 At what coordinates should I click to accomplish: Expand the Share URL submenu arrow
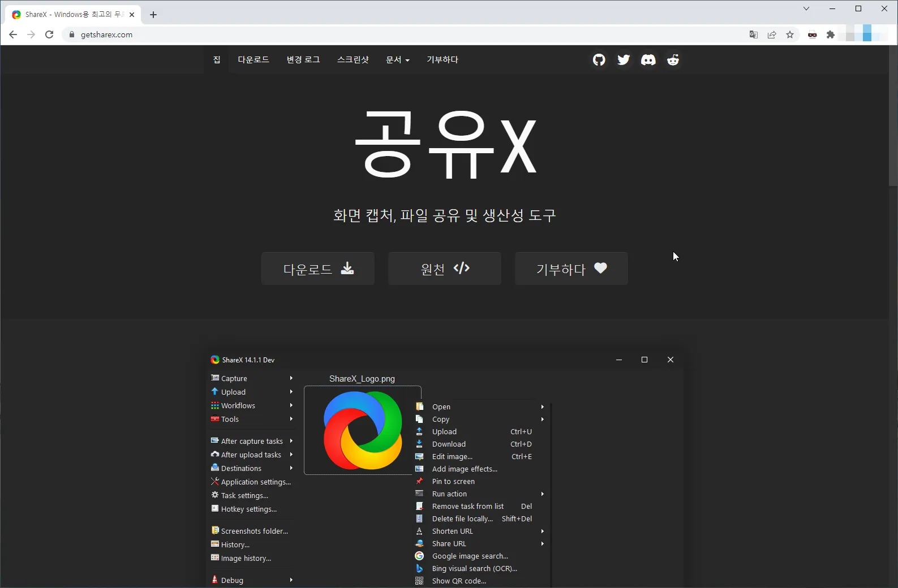coord(542,543)
